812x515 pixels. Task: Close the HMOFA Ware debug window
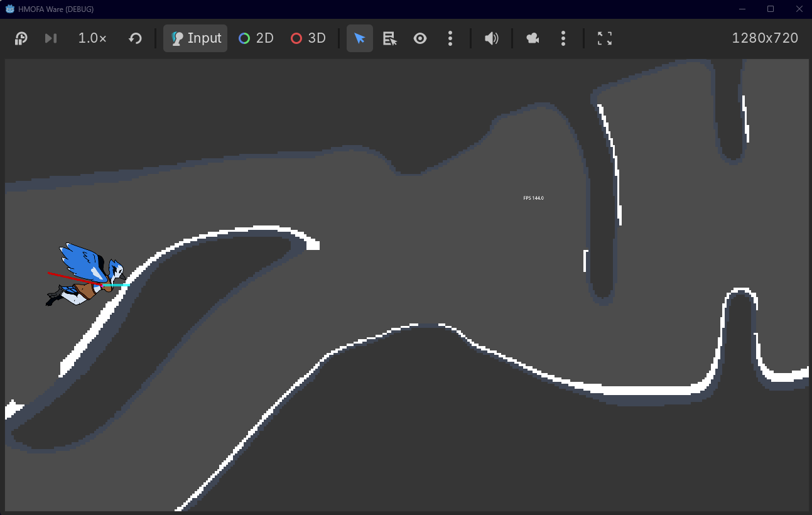(x=798, y=9)
